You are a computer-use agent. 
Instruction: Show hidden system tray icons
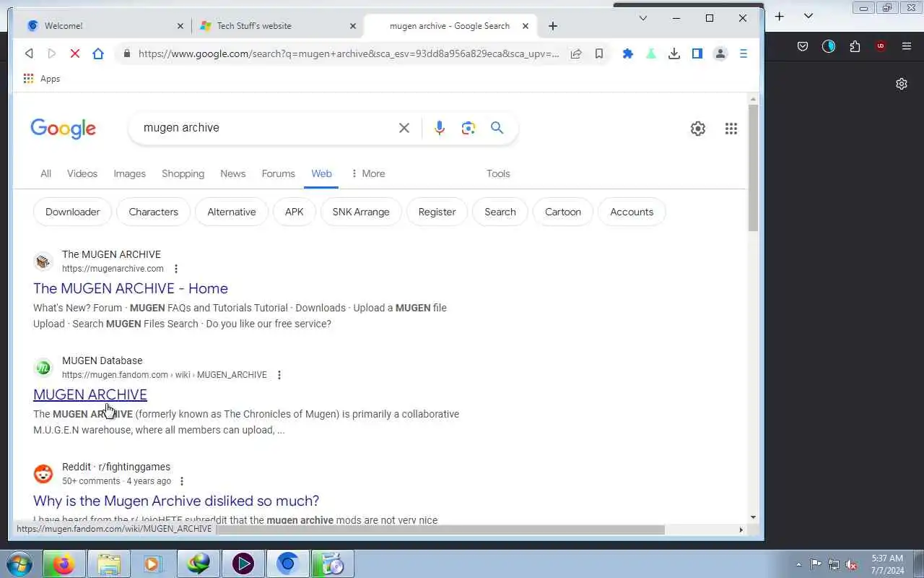point(798,564)
